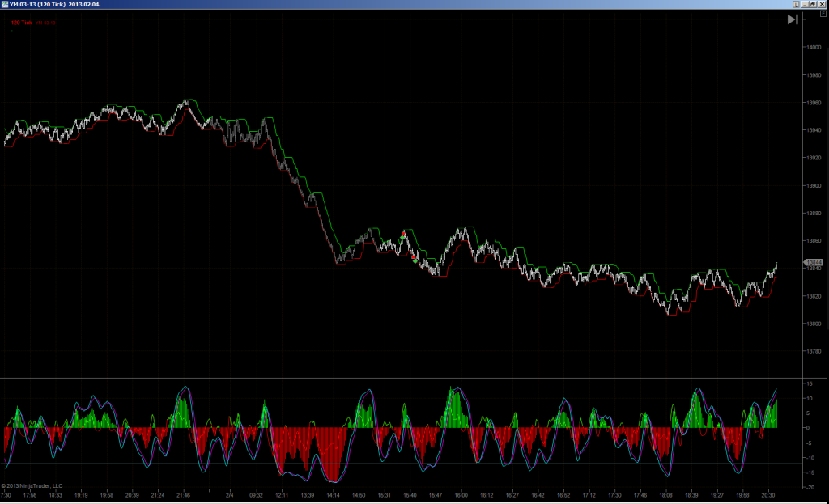Click the red "120 Tick" chart label
The image size is (829, 504).
coord(22,23)
